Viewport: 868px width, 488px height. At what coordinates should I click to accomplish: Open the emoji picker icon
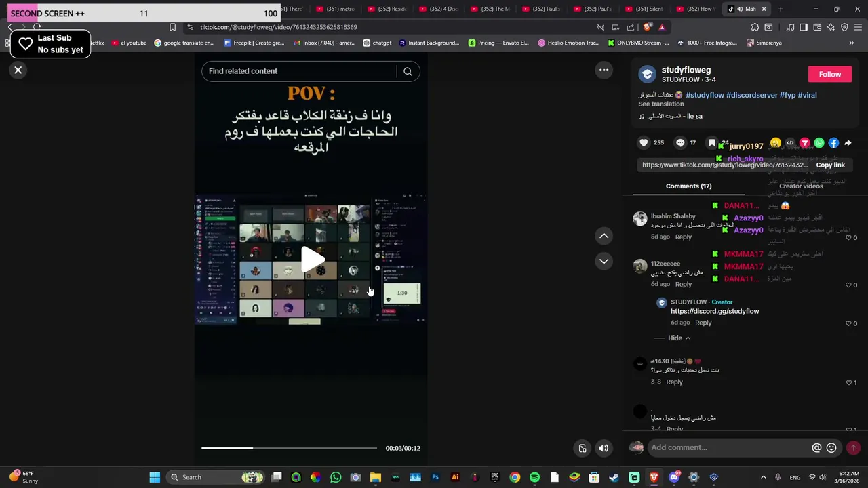point(831,447)
